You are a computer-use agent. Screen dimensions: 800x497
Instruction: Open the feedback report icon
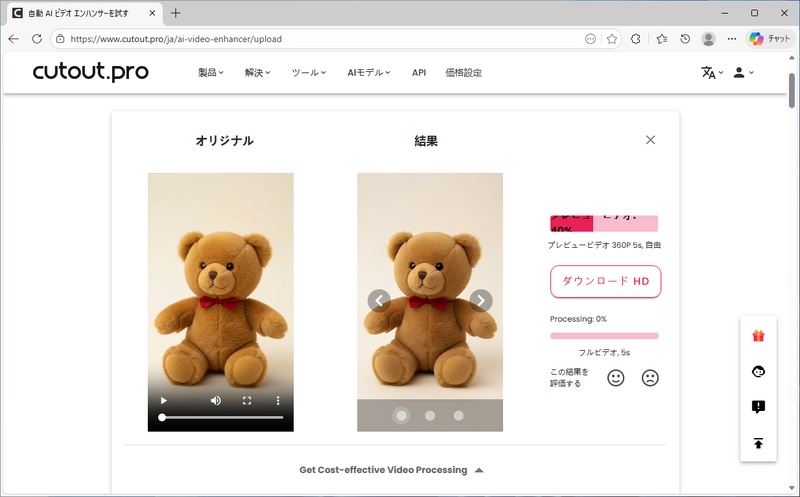click(x=759, y=407)
